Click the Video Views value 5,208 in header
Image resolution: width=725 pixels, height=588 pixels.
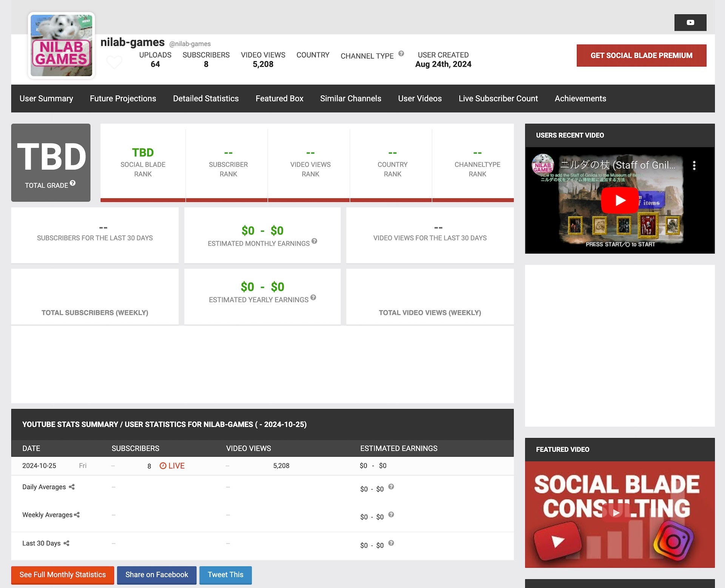point(263,64)
